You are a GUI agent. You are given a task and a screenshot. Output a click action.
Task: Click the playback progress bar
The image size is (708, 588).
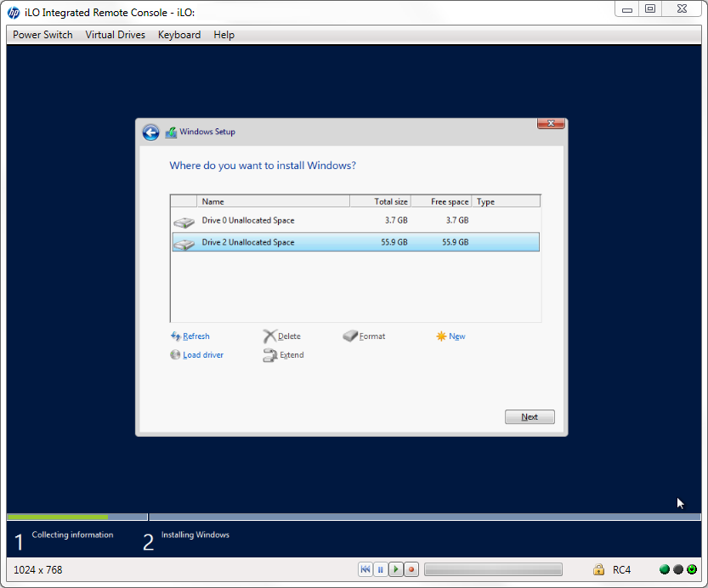pyautogui.click(x=493, y=569)
